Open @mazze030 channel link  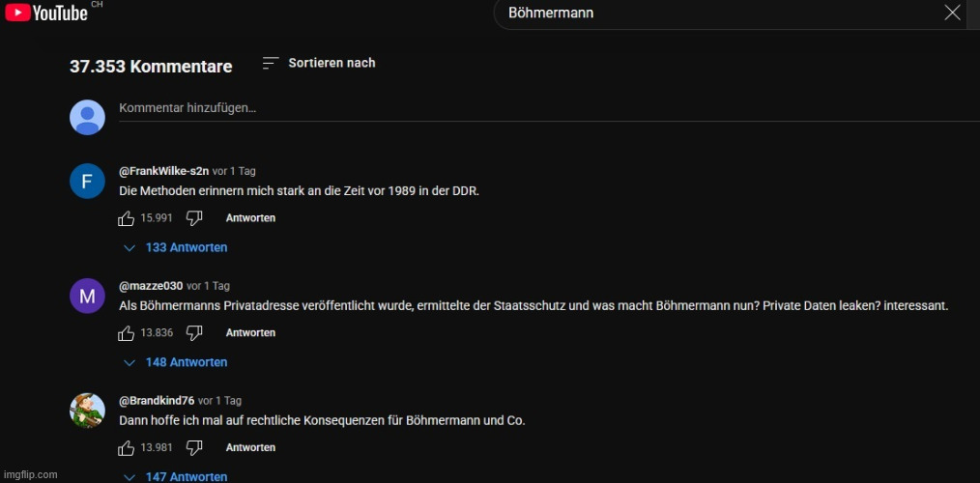(x=151, y=286)
